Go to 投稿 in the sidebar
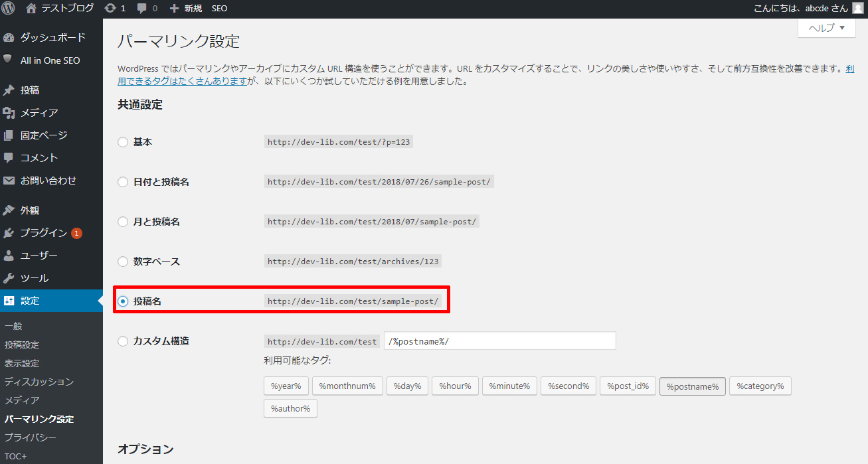This screenshot has width=868, height=464. click(x=30, y=90)
